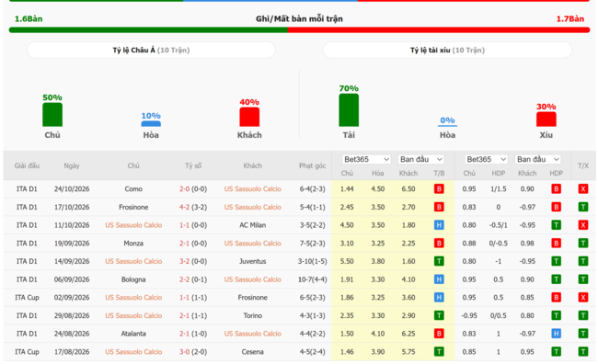Click the -0.5/1 handicap in AC Milan row
The width and height of the screenshot is (598, 364).
[498, 225]
